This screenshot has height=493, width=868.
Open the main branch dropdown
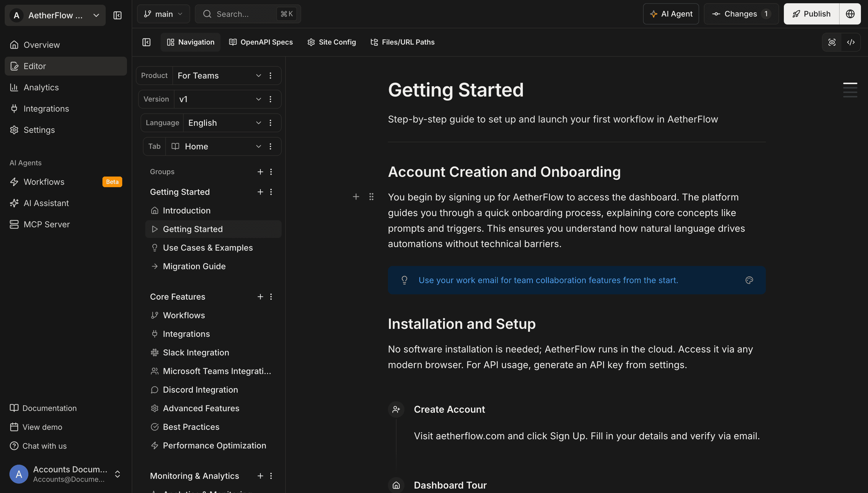163,14
